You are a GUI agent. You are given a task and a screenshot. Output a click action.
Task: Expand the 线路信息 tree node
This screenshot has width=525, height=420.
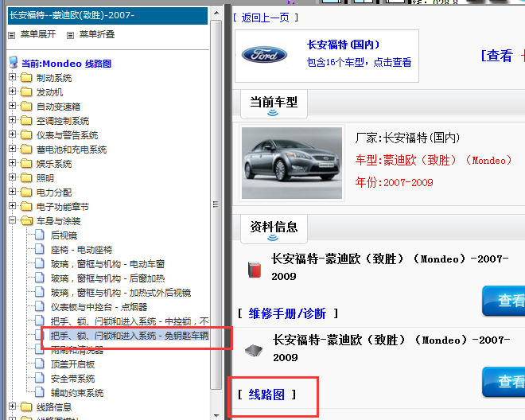(x=13, y=406)
